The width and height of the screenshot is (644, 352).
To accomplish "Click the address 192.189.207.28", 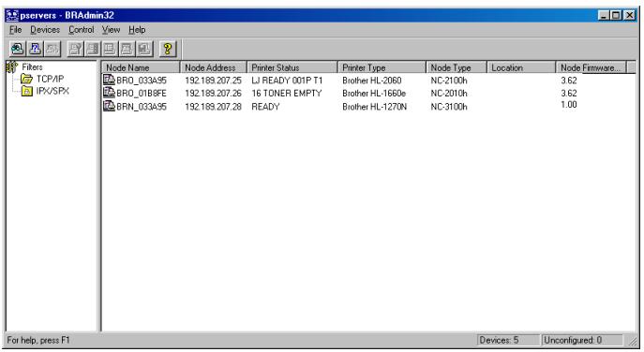I will point(213,107).
